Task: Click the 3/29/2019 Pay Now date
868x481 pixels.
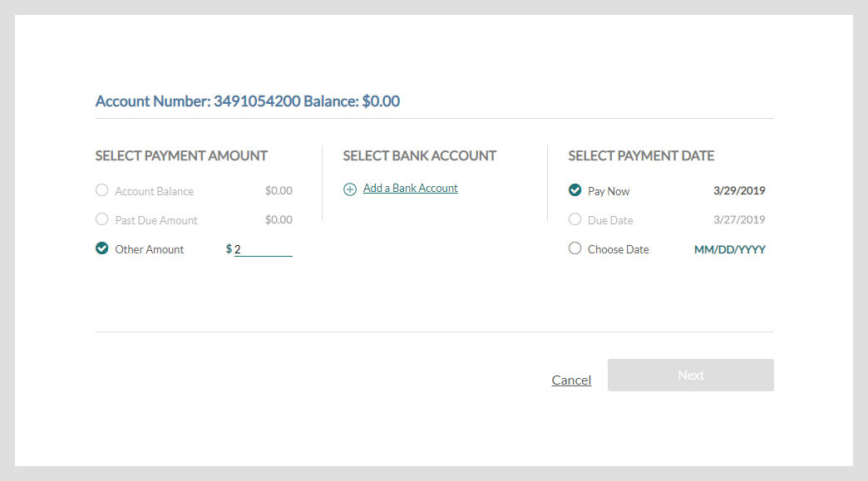Action: 739,191
